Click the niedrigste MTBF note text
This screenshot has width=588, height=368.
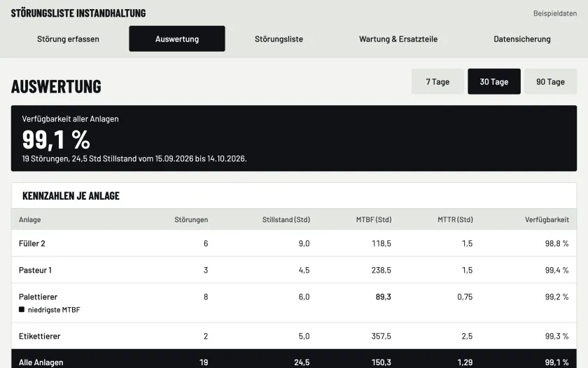point(54,310)
